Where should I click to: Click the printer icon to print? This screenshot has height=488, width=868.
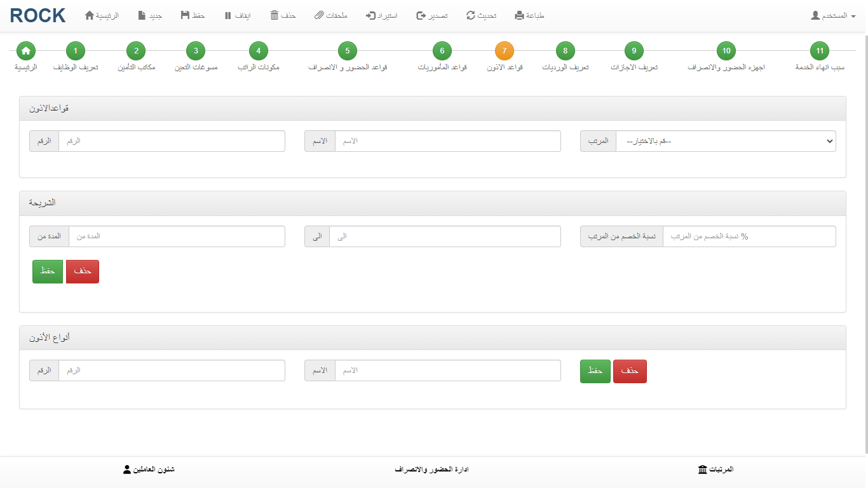tap(520, 15)
